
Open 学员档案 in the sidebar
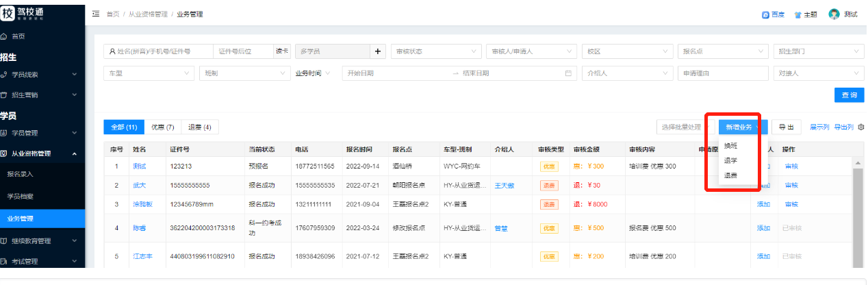click(x=42, y=197)
